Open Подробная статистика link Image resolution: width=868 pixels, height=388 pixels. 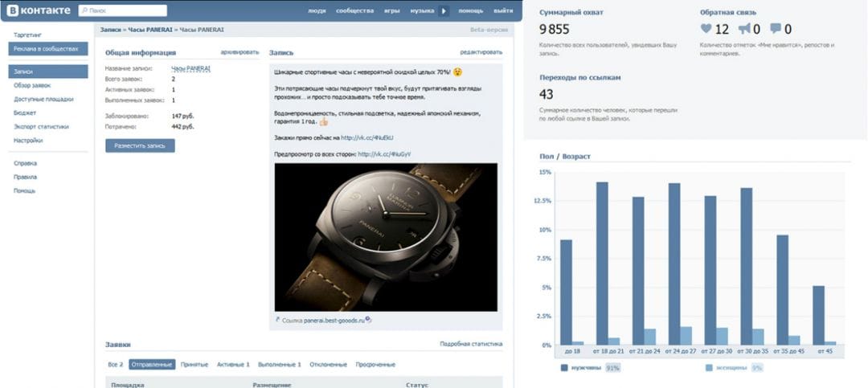(x=471, y=344)
